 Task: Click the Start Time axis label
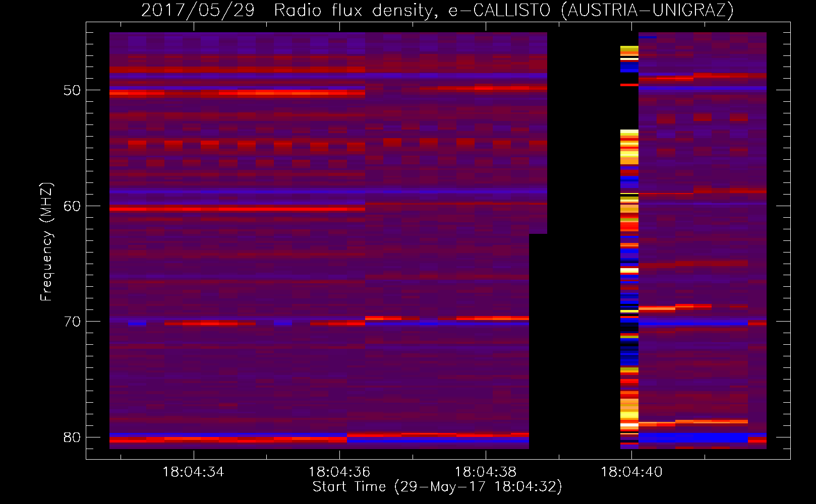[437, 487]
